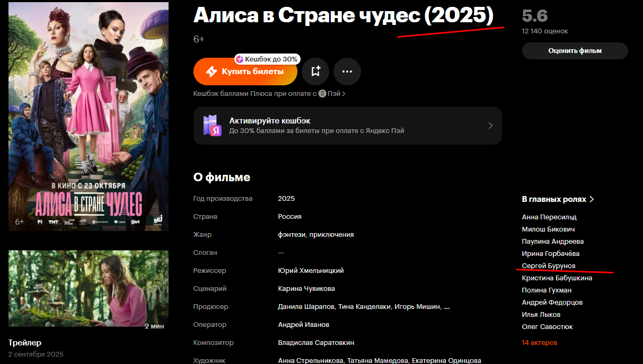Screen dimensions: 643x364
Task: Open actress Анна Пересильд page
Action: tap(549, 217)
